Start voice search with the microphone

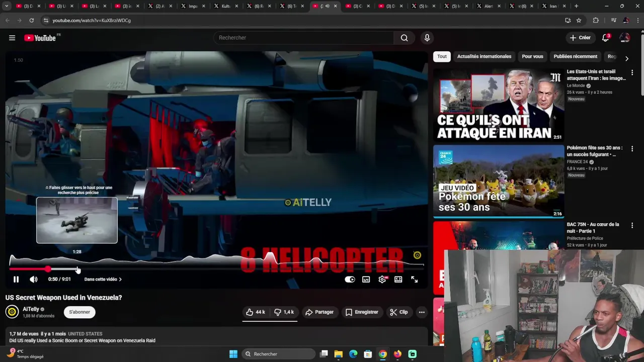(427, 38)
